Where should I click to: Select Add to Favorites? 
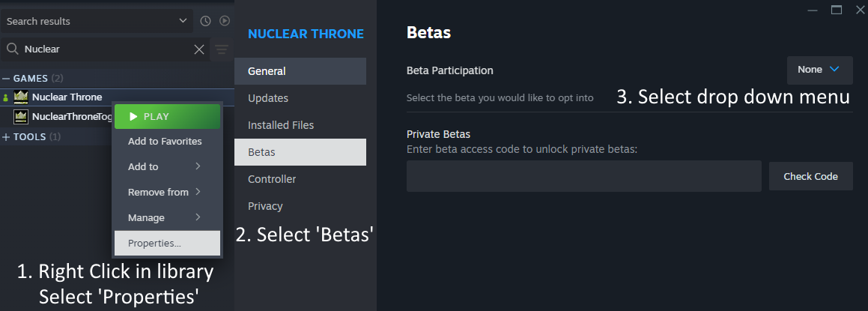pyautogui.click(x=166, y=141)
